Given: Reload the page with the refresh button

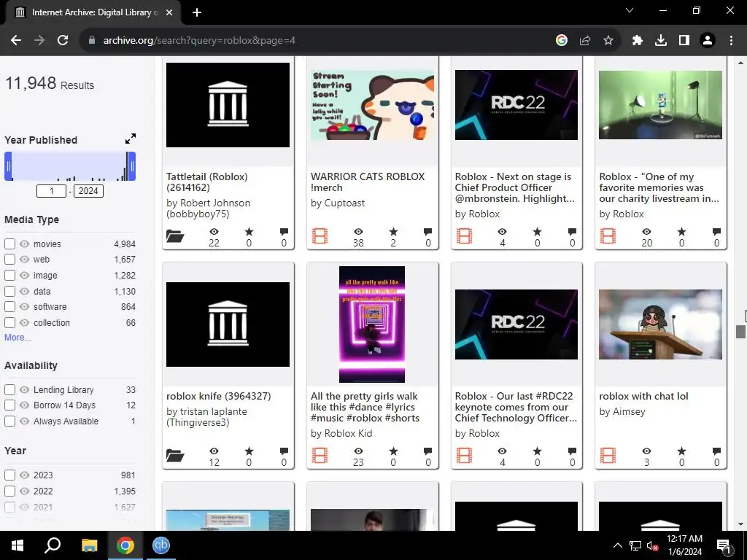Looking at the screenshot, I should click(x=63, y=41).
